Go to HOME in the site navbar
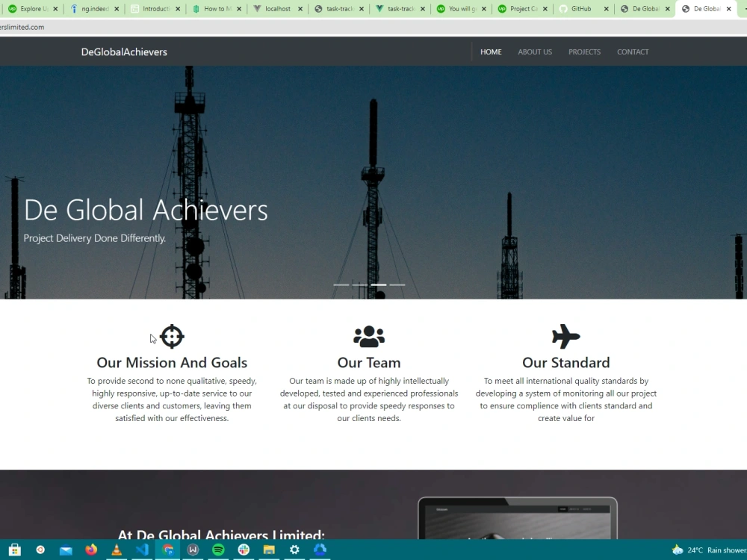This screenshot has height=560, width=747. click(491, 52)
